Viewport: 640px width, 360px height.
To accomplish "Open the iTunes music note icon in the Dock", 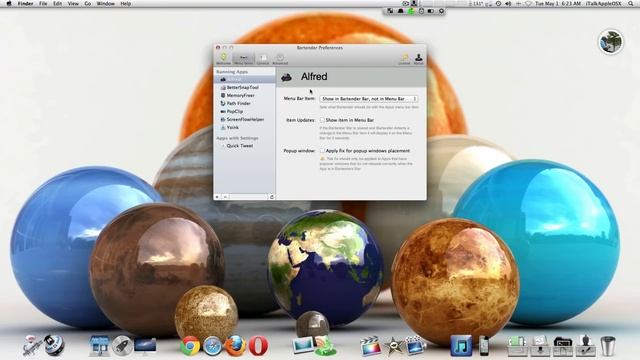I will coord(461,346).
